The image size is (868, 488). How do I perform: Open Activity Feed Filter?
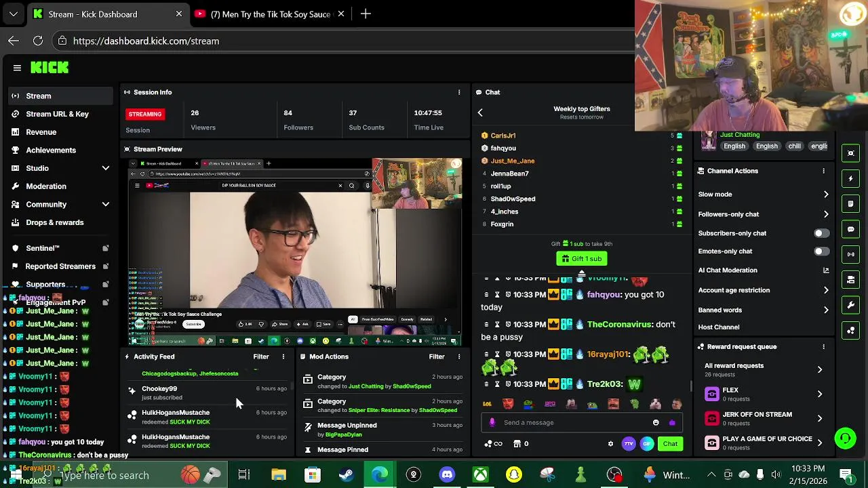pyautogui.click(x=261, y=357)
